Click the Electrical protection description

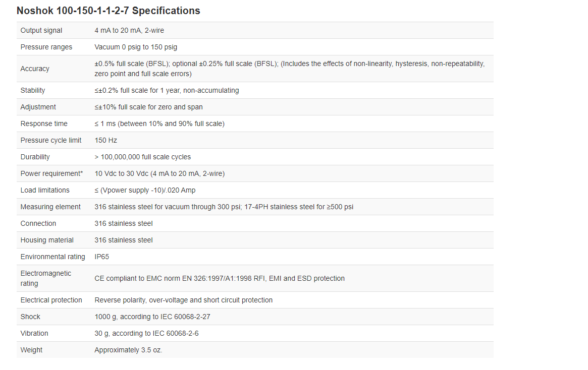[x=183, y=300]
